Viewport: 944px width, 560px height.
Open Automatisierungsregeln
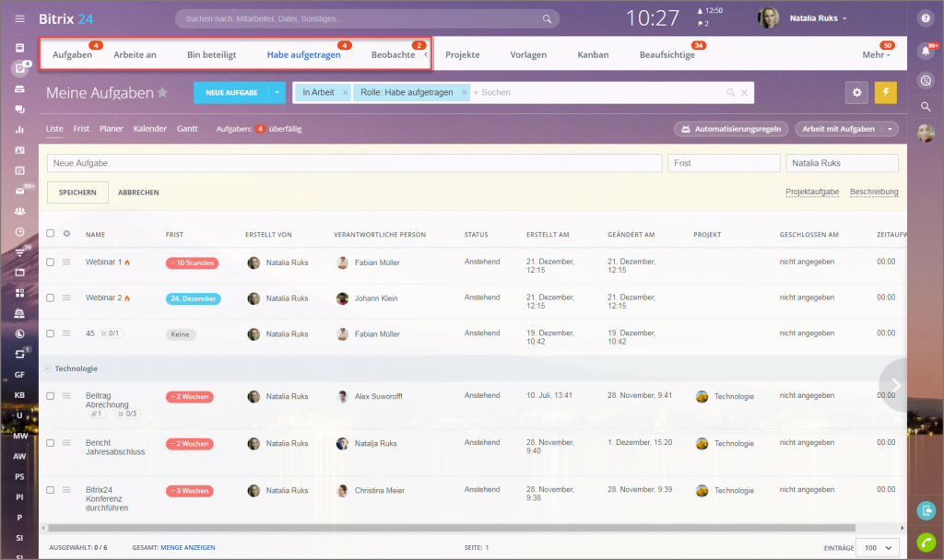[731, 129]
